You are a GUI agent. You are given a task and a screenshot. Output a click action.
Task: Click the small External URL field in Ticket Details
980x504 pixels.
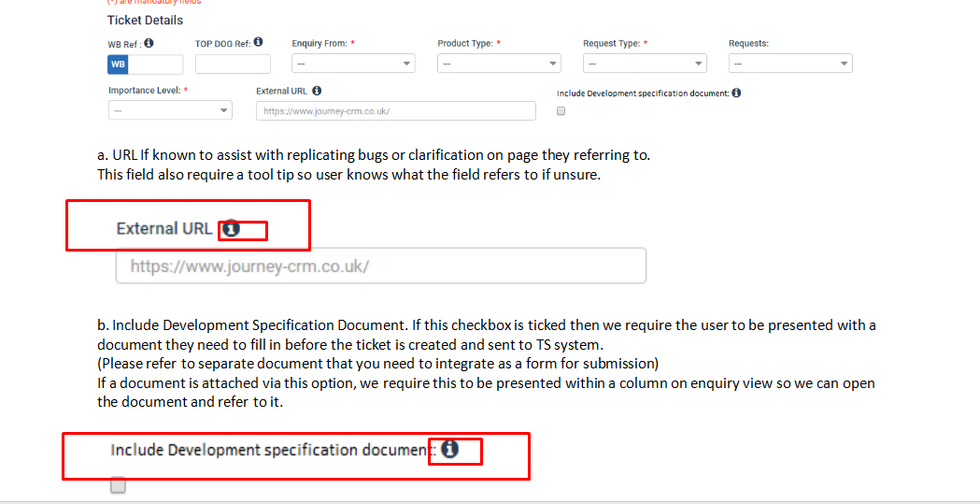pos(396,110)
